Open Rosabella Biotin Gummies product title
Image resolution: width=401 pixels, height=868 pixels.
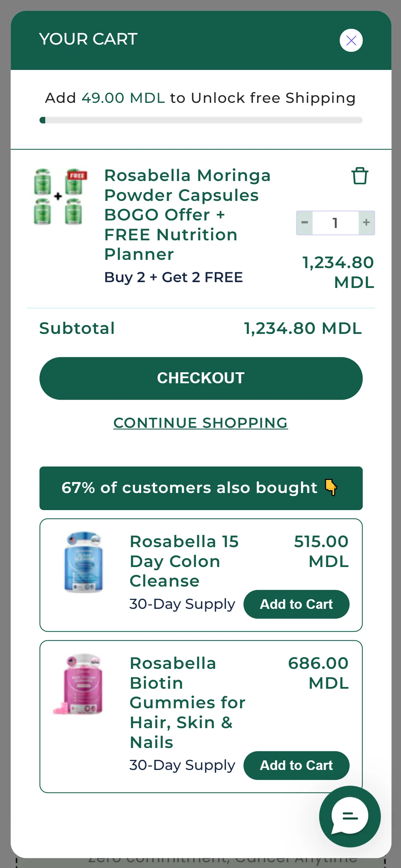click(x=187, y=702)
